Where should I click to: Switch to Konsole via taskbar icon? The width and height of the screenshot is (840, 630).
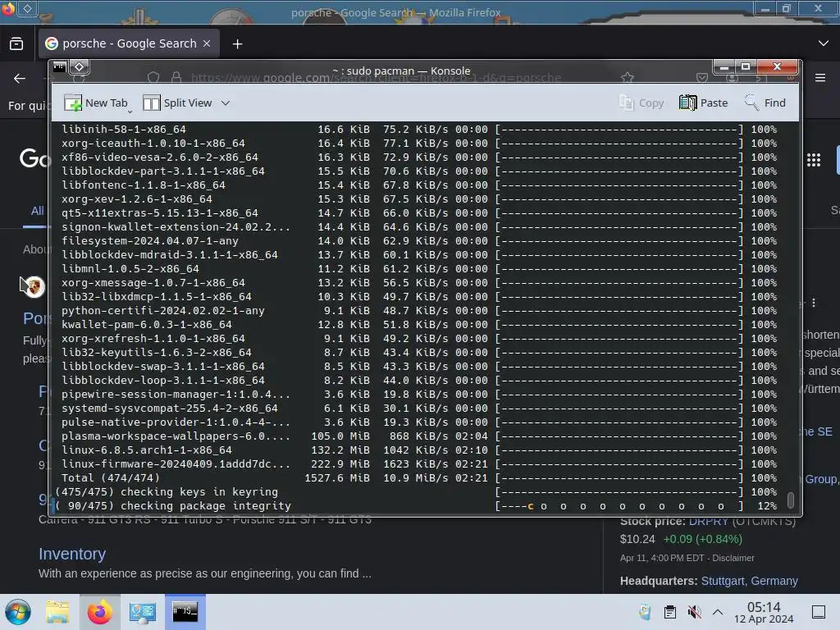(185, 612)
